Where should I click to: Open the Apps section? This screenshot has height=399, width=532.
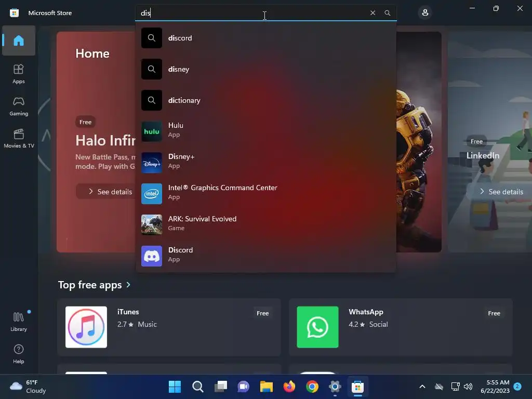[x=19, y=74]
